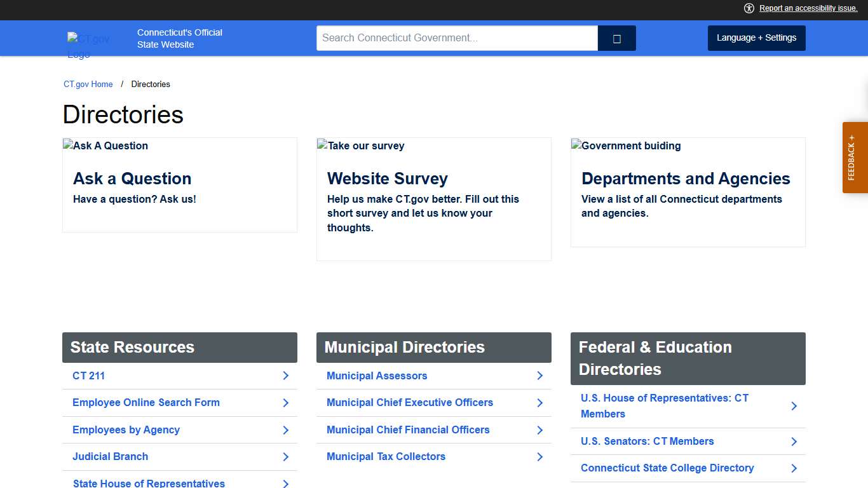Click the Website Survey card
The width and height of the screenshot is (868, 488).
433,198
